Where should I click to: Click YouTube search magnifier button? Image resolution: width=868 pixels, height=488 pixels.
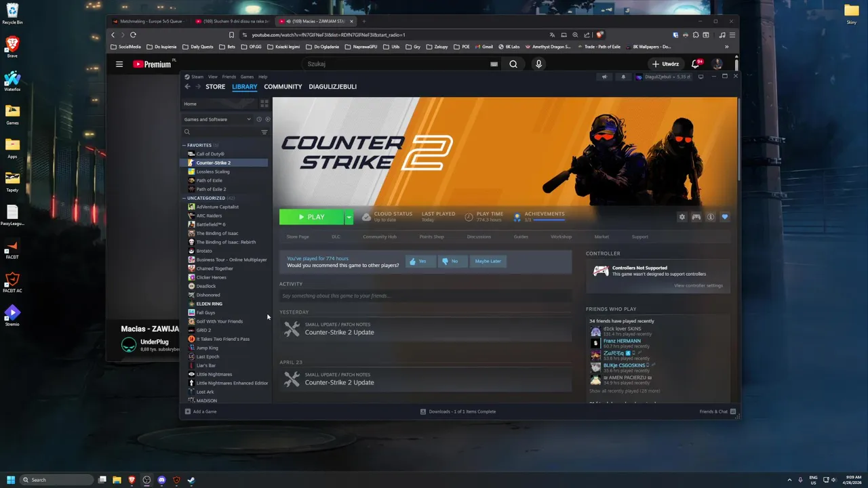[513, 64]
